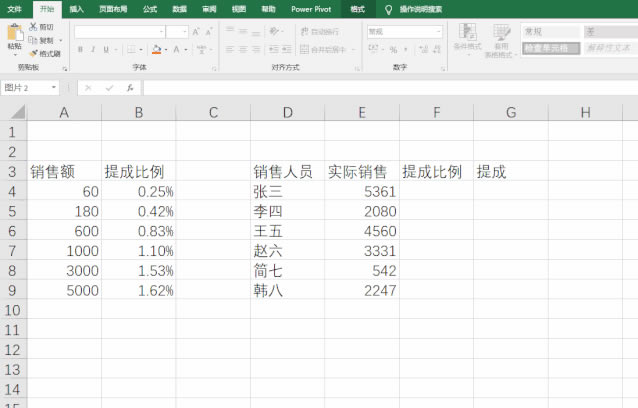
Task: Click the Phonetic guide (文) icon
Action: pyautogui.click(x=201, y=49)
